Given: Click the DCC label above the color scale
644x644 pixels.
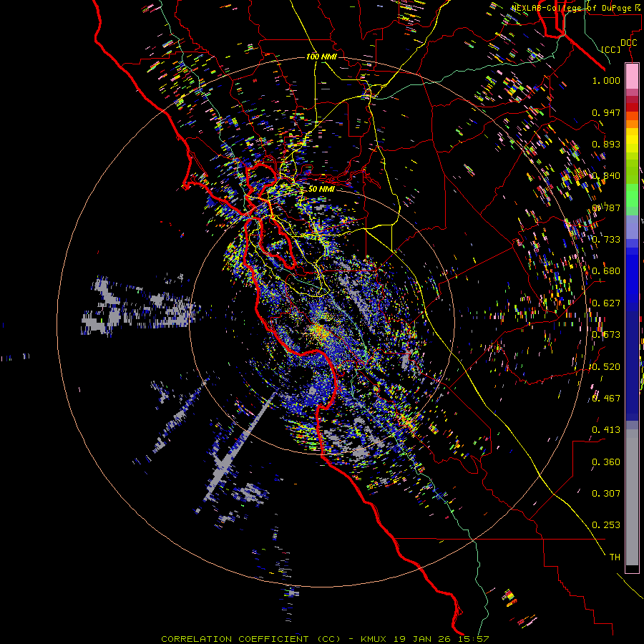Looking at the screenshot, I should 628,43.
